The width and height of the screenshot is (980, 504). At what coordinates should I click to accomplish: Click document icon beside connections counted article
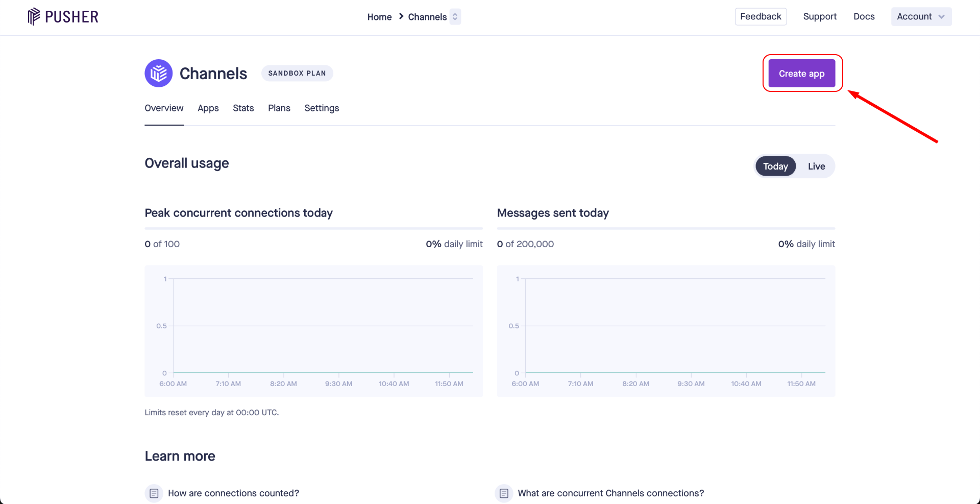tap(154, 493)
